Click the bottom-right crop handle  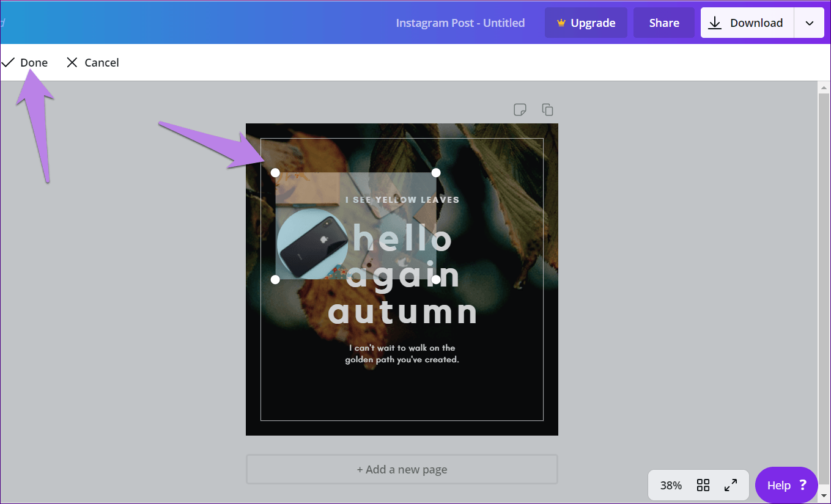click(436, 279)
